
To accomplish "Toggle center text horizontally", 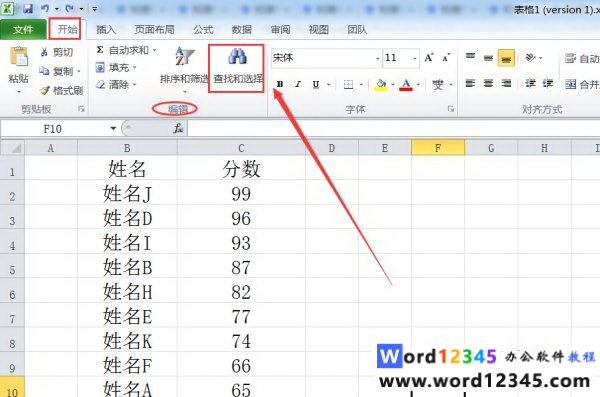I will pos(488,83).
